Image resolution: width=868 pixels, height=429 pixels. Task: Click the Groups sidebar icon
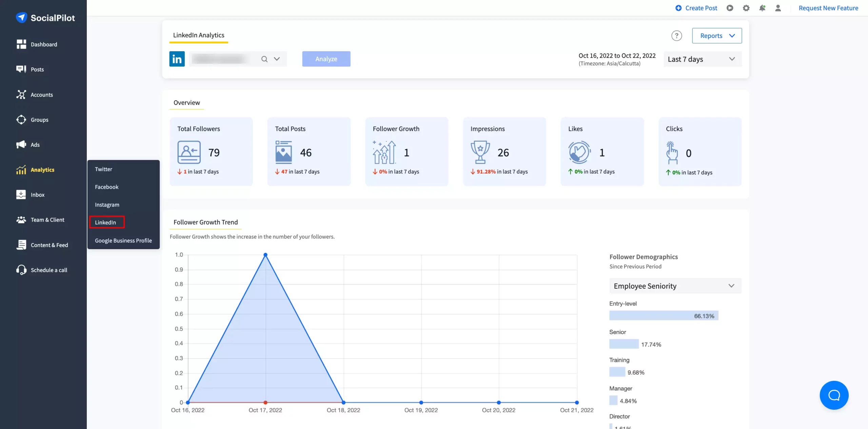(x=21, y=120)
